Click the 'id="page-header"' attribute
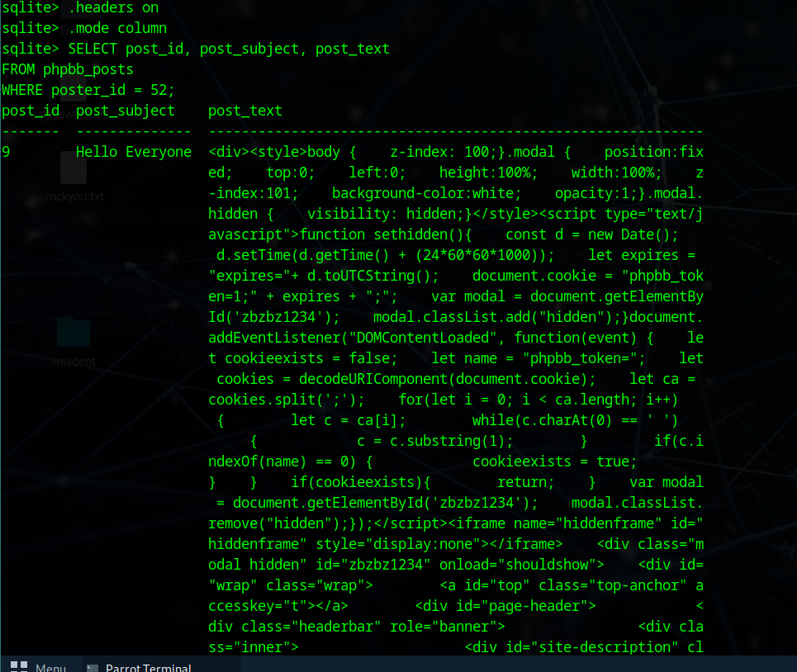Screen dimensions: 797x672 (522, 606)
